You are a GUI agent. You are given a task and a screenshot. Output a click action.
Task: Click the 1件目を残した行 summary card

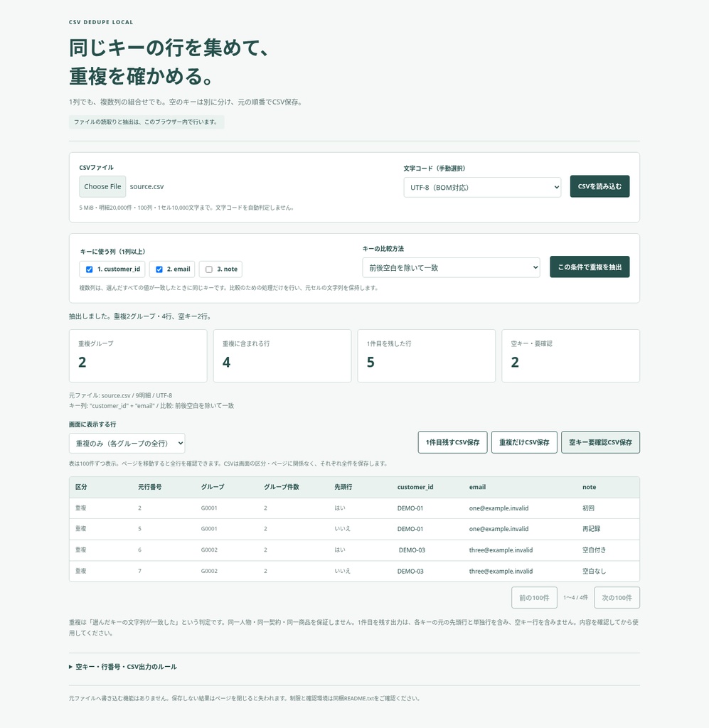click(426, 355)
